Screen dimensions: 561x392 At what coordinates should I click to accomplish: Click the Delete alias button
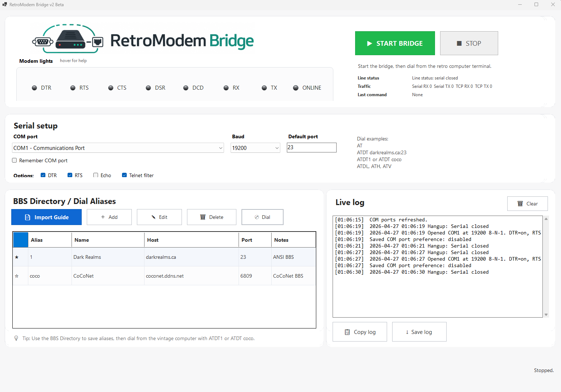tap(212, 217)
